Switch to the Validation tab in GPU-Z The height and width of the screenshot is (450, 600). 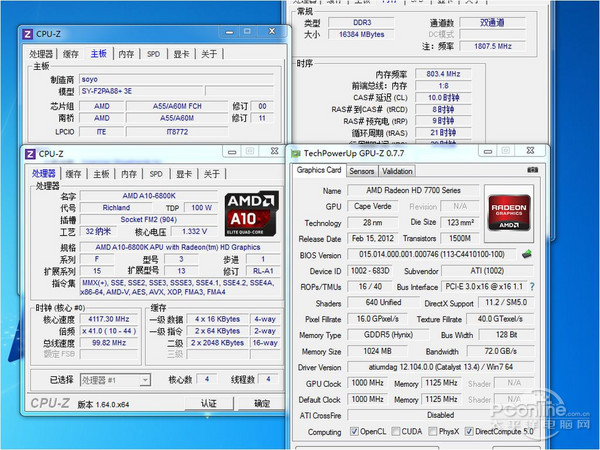tap(397, 171)
